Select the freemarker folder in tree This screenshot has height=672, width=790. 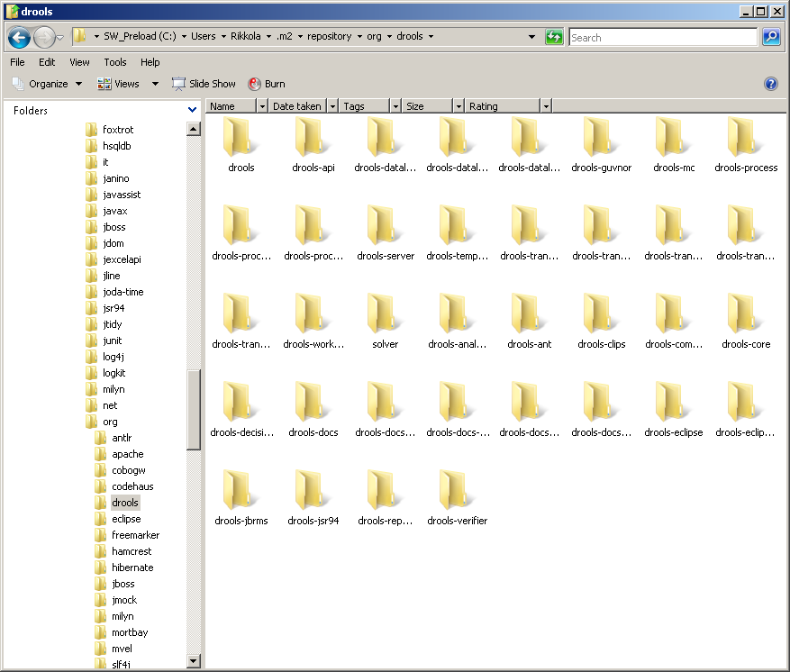[135, 535]
